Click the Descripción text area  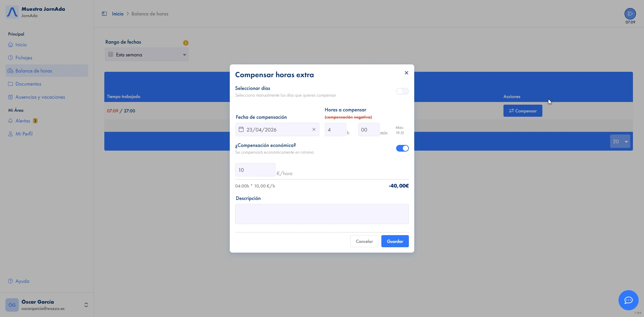[322, 214]
